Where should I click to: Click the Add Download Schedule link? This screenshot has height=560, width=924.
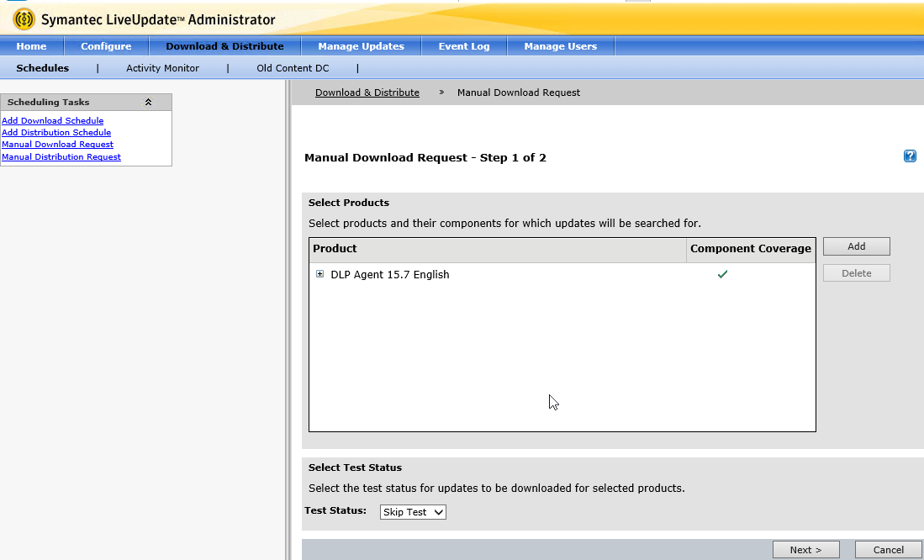tap(52, 120)
